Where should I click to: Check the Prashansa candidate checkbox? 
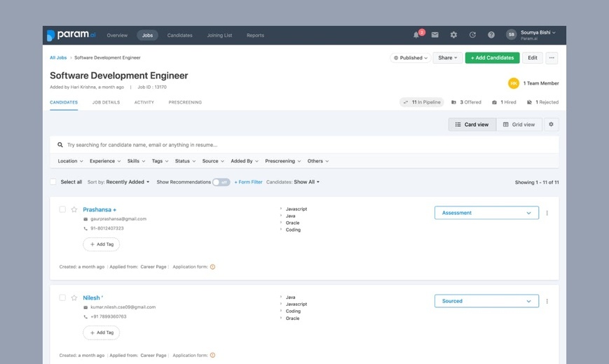(x=62, y=209)
